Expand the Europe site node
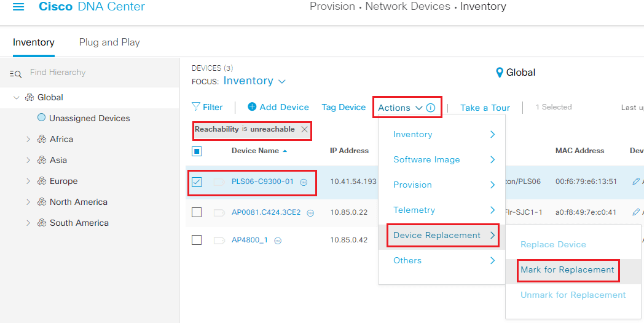This screenshot has width=644, height=323. 28,181
